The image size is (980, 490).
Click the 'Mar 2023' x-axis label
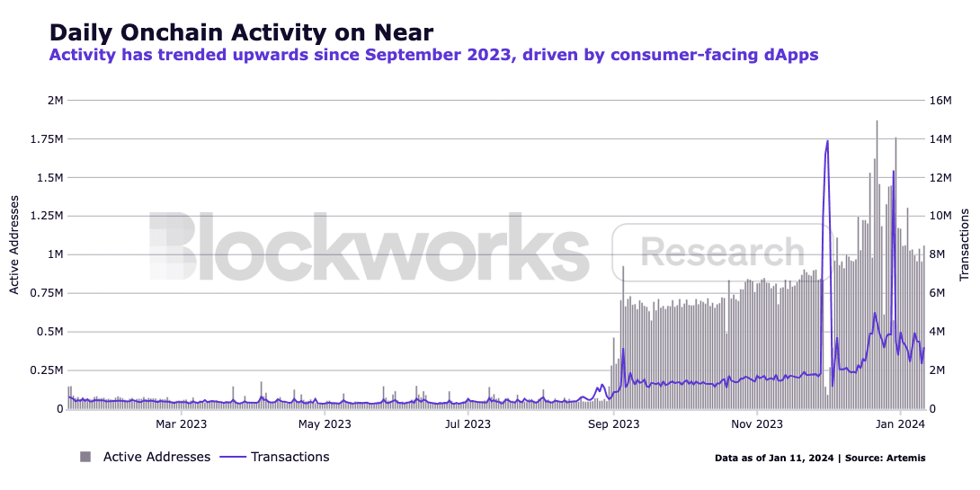point(182,425)
